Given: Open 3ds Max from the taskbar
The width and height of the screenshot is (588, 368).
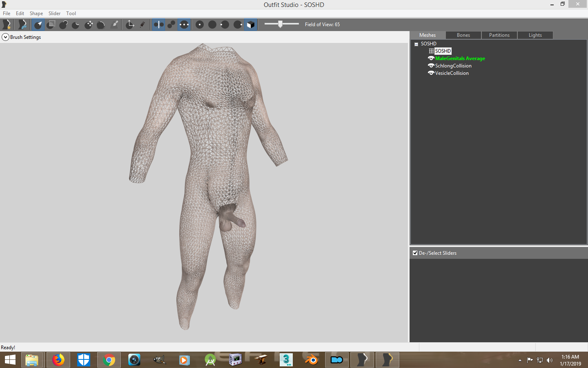Looking at the screenshot, I should pos(286,360).
